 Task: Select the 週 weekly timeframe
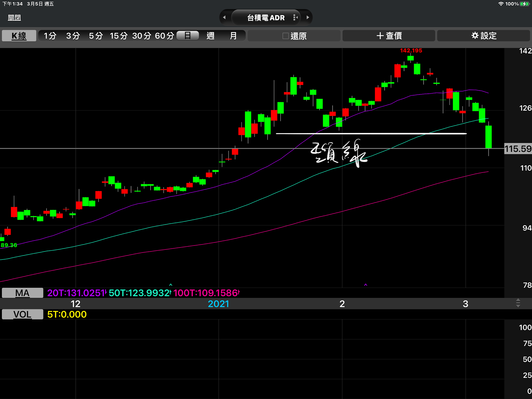[x=210, y=36]
